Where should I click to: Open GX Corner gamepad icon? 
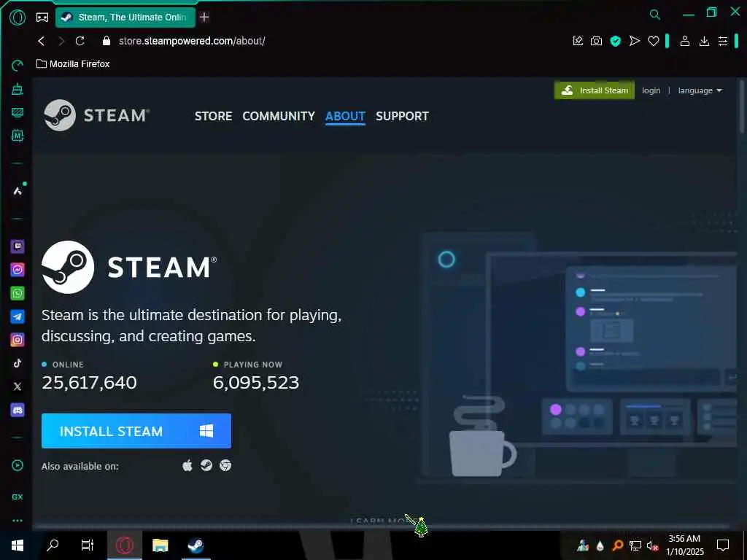(42, 17)
